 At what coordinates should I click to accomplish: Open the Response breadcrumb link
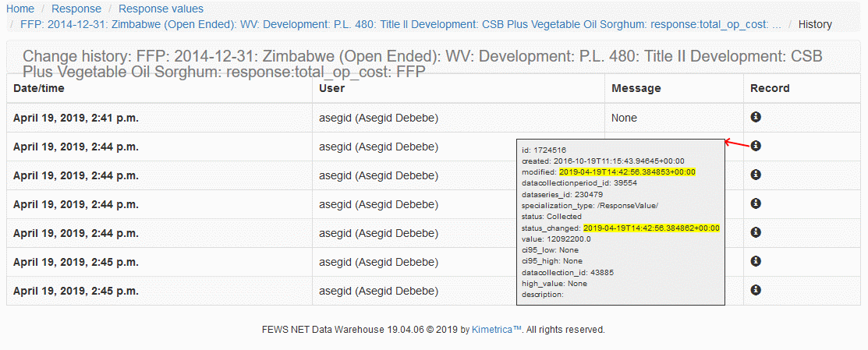tap(76, 9)
